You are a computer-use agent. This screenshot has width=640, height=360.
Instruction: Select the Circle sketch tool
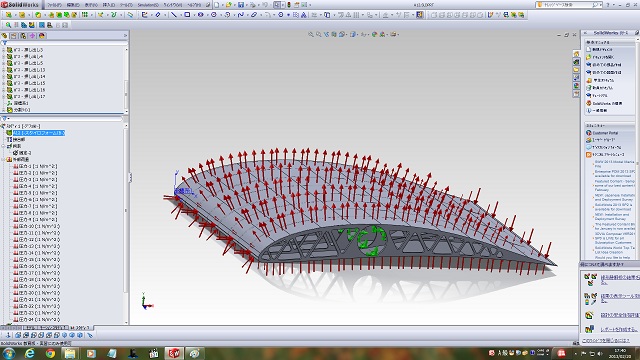point(213,15)
